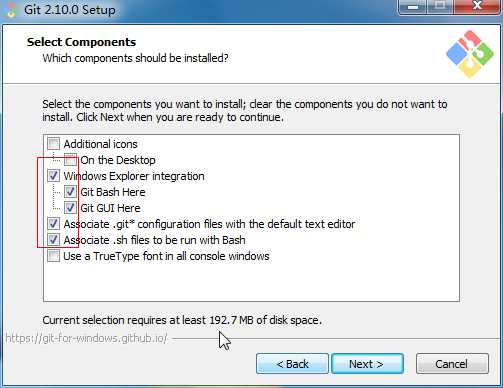Uncheck Associate .git* configuration files option
503x388 pixels.
click(53, 224)
